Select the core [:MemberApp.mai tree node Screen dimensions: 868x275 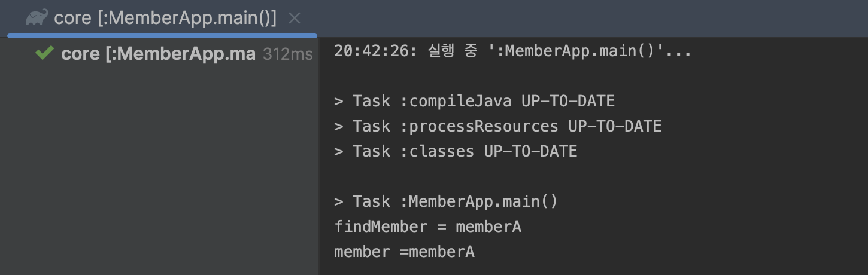click(159, 54)
